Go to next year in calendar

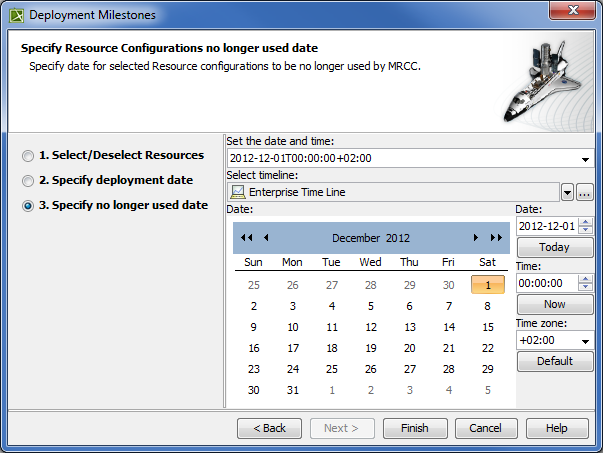(x=496, y=238)
